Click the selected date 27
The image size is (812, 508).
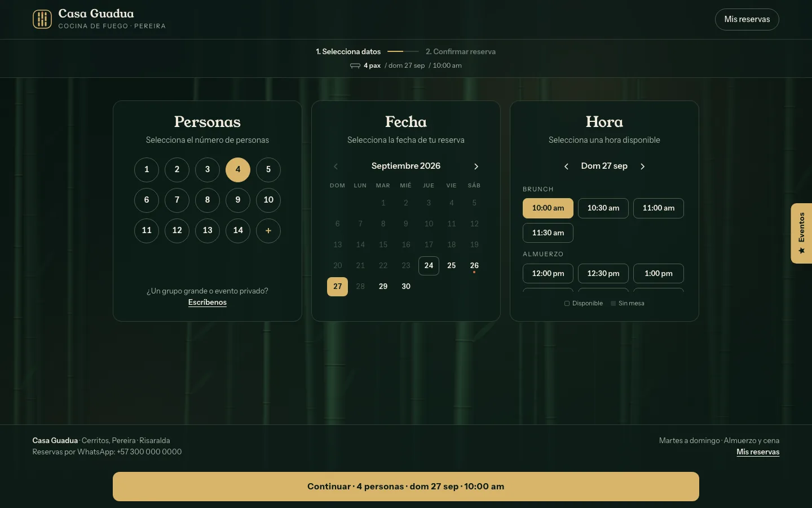pos(337,286)
